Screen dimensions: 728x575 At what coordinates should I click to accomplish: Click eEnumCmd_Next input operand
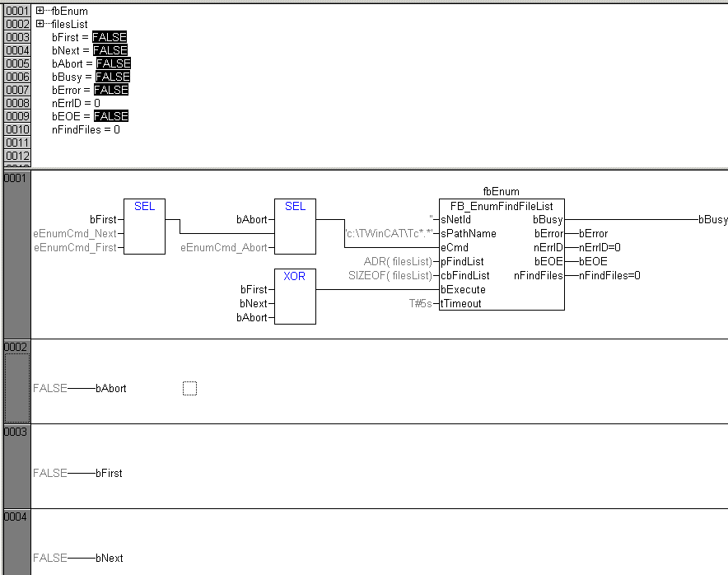click(x=75, y=233)
